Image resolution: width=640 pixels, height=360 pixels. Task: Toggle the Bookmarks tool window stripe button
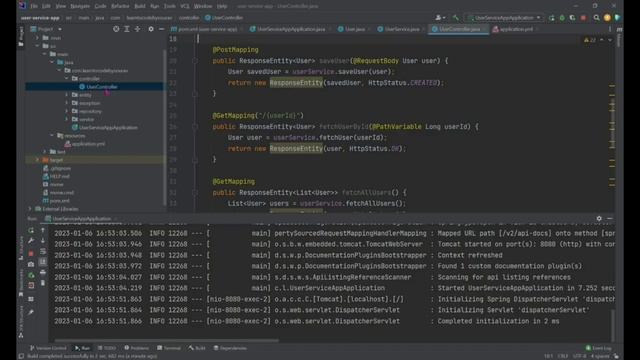click(x=21, y=283)
